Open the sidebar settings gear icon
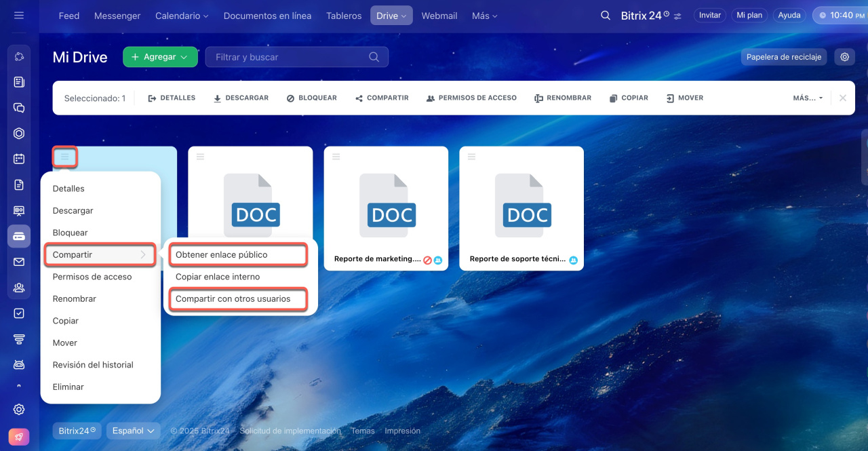 (x=19, y=409)
